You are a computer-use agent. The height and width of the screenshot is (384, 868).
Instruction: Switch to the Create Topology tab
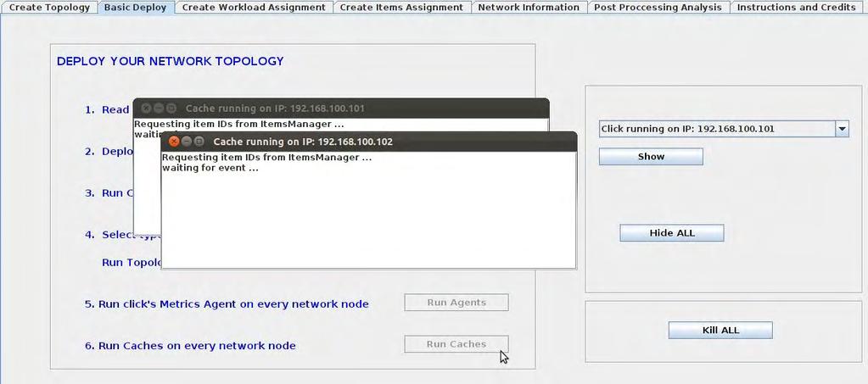coord(49,7)
